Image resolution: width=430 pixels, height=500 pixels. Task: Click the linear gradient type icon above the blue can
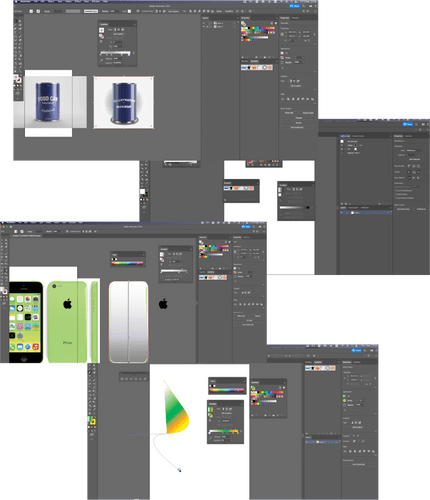(115, 30)
